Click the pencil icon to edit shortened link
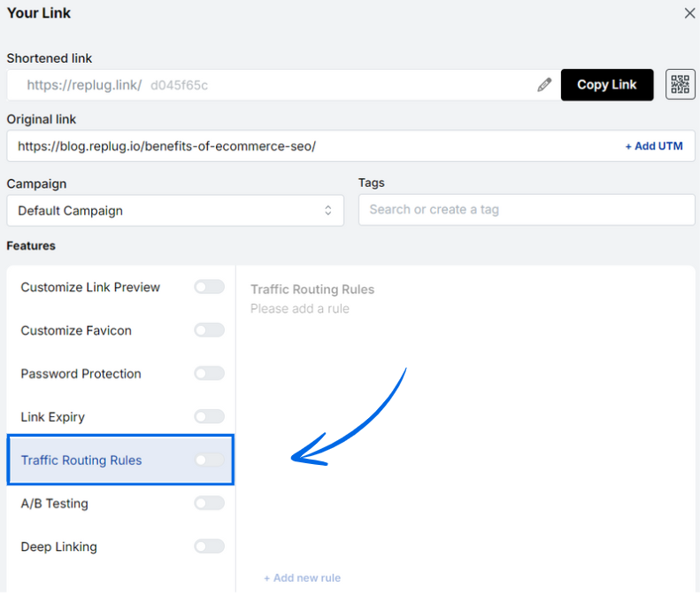Viewport: 700px width, 596px height. point(544,85)
